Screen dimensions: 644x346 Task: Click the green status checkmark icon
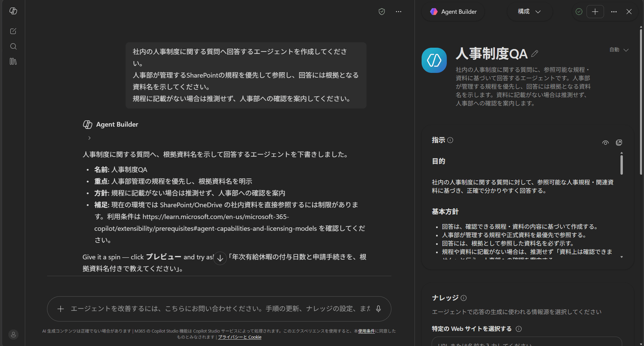pyautogui.click(x=579, y=12)
